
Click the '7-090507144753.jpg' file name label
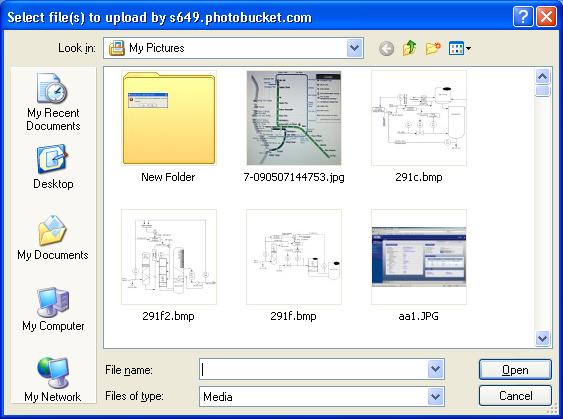[x=294, y=177]
